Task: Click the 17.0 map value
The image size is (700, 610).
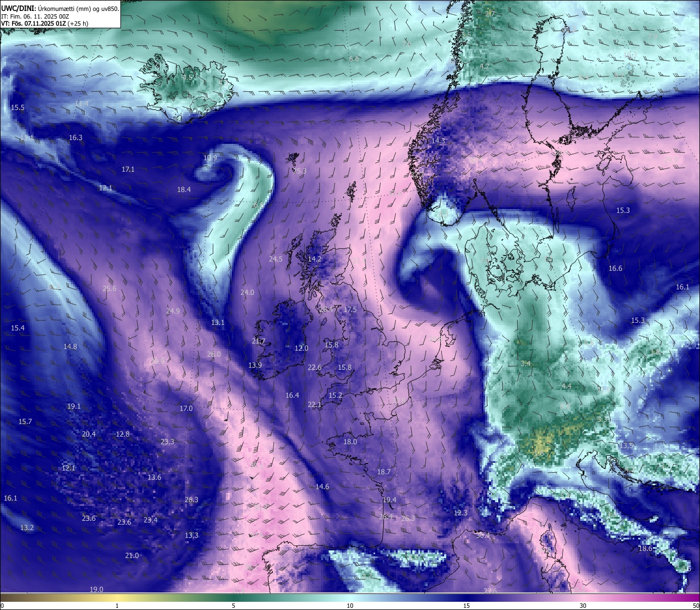Action: click(186, 408)
